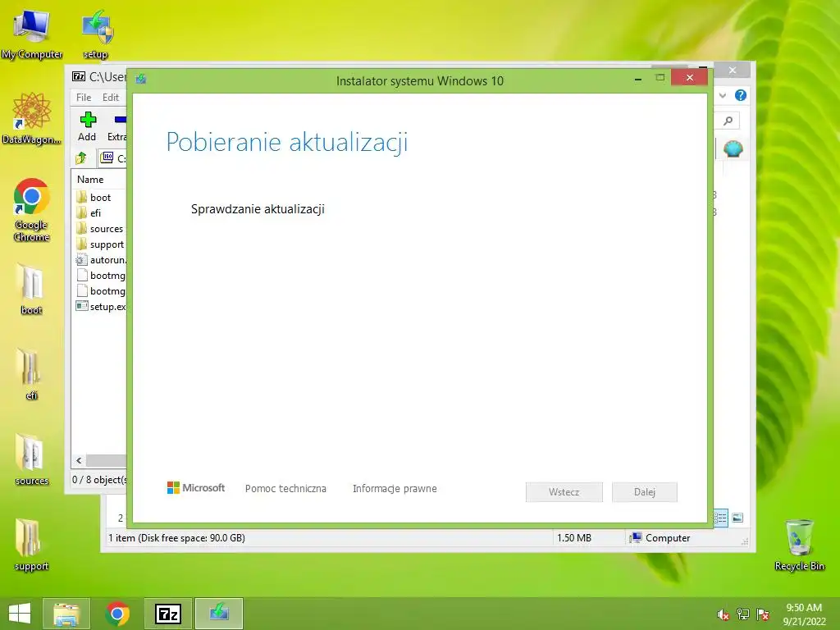Select autorun file in 7-Zip list

(101, 260)
